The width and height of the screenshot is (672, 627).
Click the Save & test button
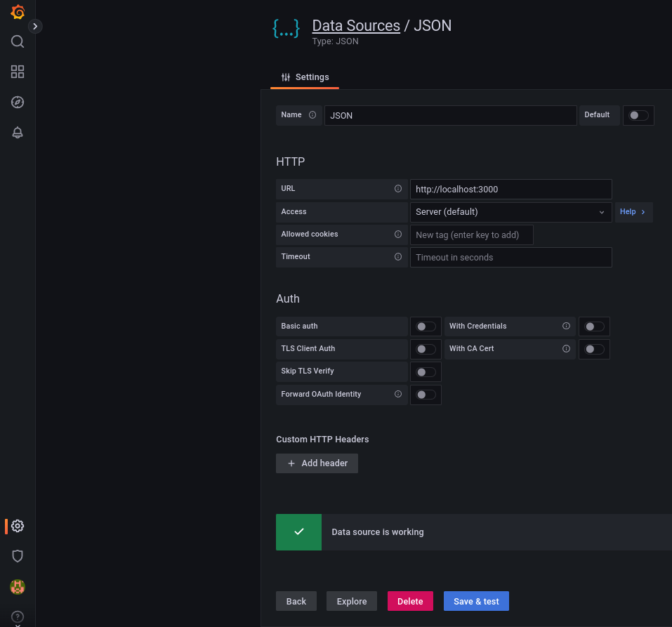click(x=476, y=602)
